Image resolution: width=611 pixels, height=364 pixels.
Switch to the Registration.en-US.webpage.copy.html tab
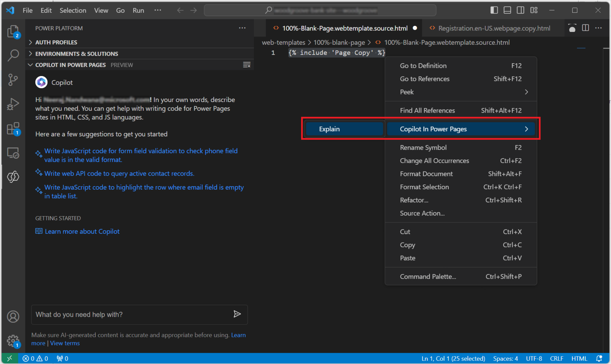494,28
